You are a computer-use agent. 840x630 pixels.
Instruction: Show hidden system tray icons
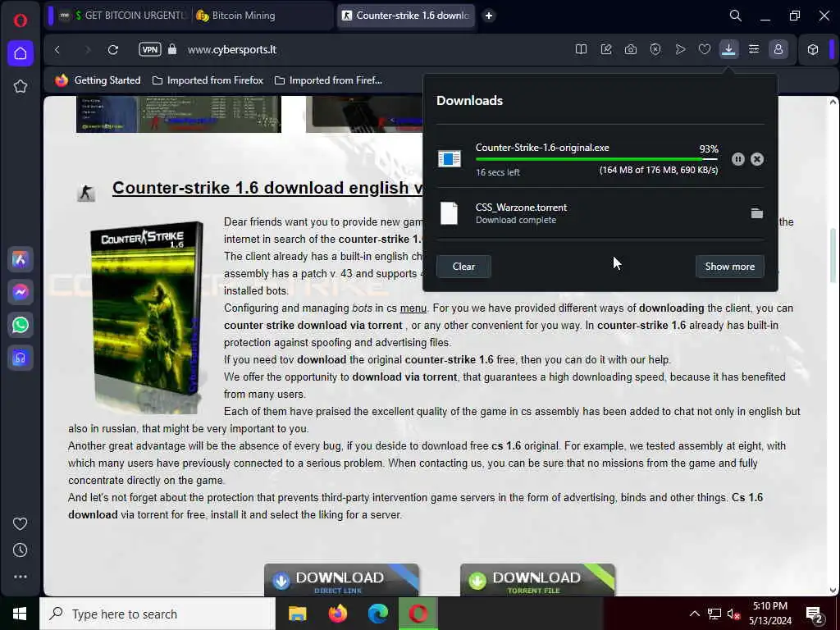pos(694,614)
